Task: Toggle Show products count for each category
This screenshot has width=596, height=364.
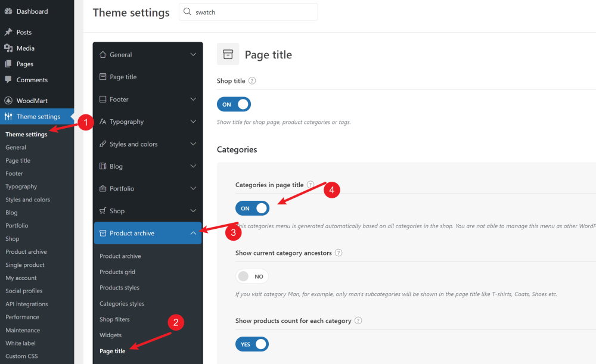Action: pos(252,344)
